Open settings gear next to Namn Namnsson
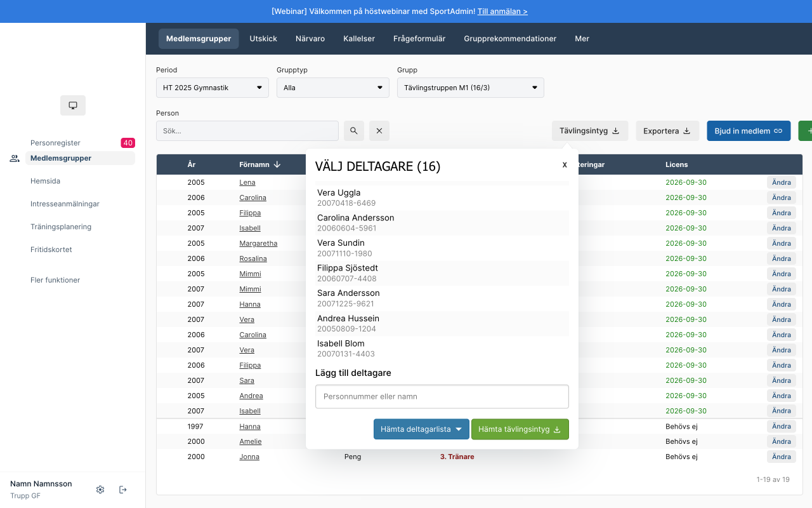 coord(100,490)
